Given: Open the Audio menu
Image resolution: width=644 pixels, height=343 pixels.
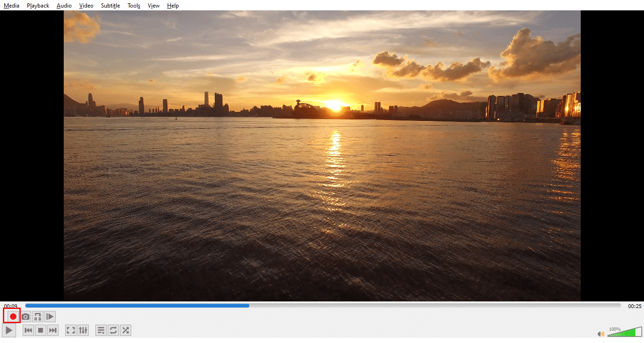Looking at the screenshot, I should click(64, 6).
